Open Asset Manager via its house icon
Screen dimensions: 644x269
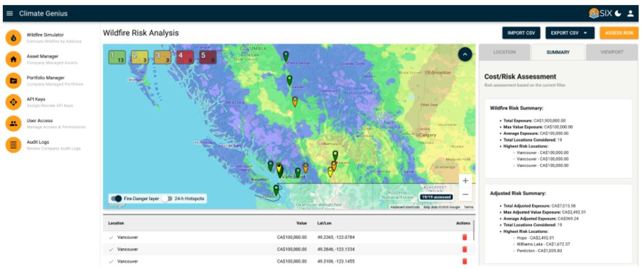tap(13, 59)
